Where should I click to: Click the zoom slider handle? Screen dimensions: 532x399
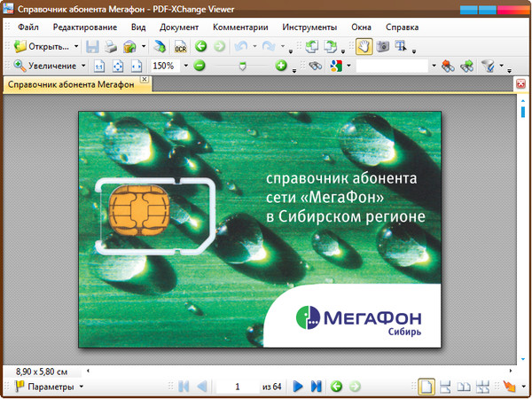point(242,66)
